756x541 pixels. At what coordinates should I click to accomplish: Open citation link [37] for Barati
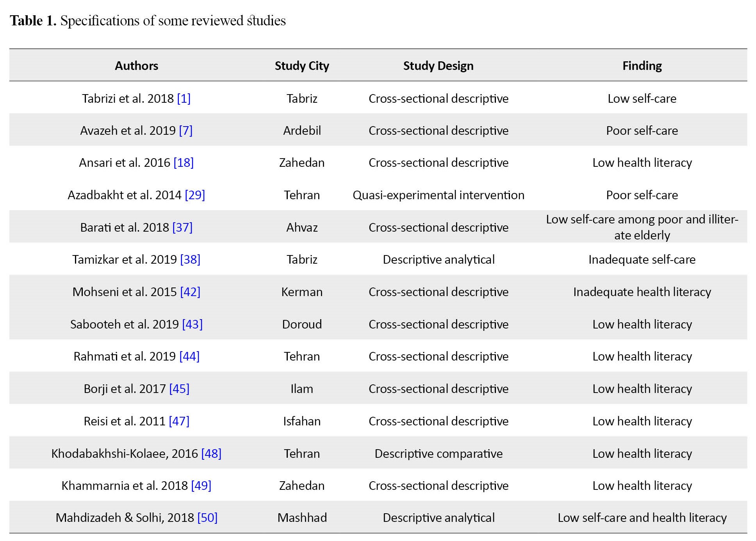[x=182, y=227]
